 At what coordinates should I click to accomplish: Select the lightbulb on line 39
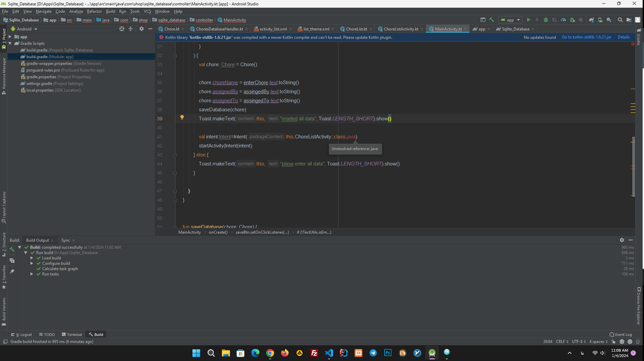(x=182, y=117)
